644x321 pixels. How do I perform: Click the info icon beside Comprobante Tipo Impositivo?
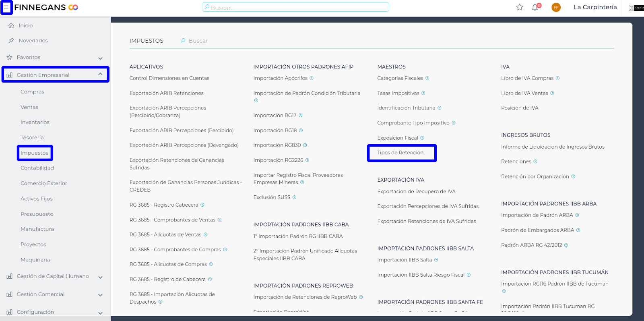(x=454, y=123)
